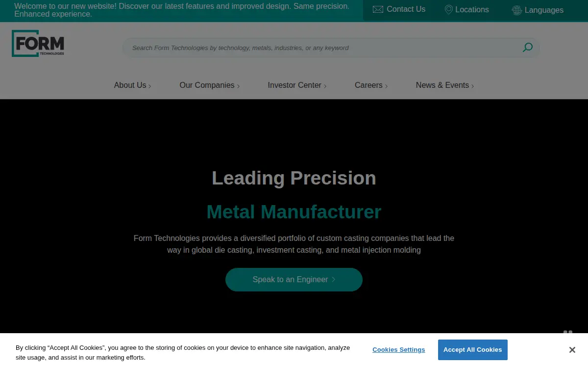Click the 'Leading Precision' heading
The height and width of the screenshot is (368, 588).
(x=294, y=178)
